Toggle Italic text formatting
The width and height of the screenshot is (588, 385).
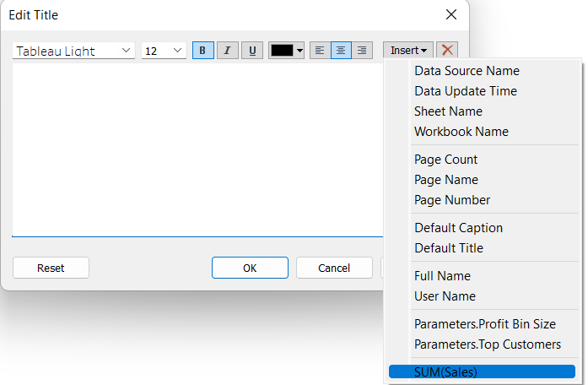click(227, 51)
